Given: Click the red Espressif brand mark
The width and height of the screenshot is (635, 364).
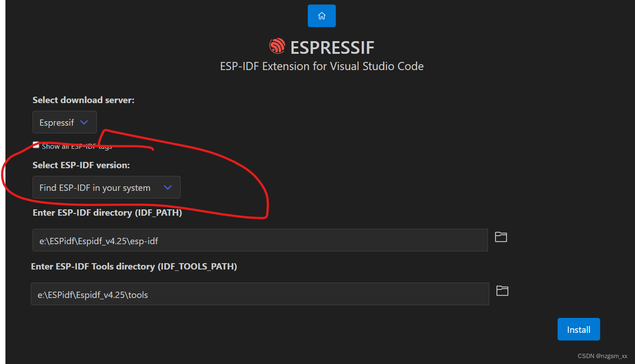Looking at the screenshot, I should pos(277,46).
